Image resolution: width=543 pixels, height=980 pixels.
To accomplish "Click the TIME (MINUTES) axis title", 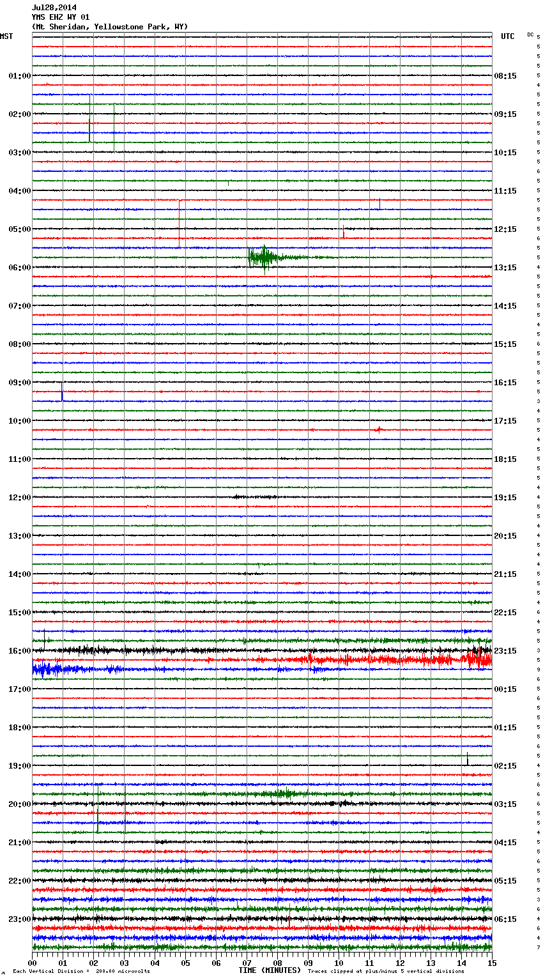I will (269, 970).
